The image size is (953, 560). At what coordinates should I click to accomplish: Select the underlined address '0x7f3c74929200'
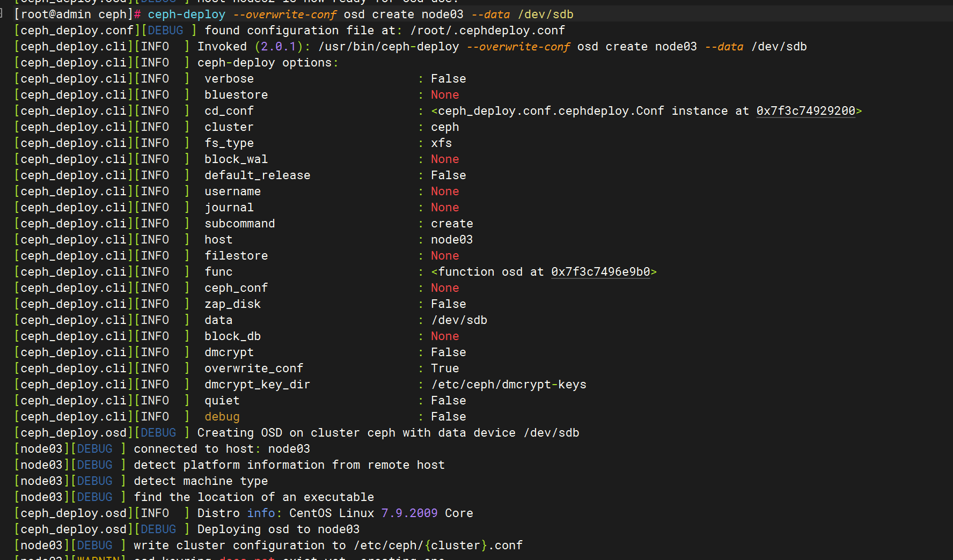(805, 111)
